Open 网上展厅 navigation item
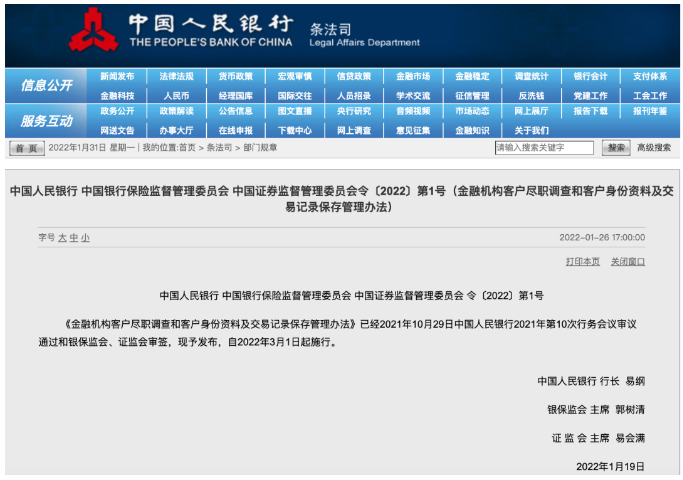The height and width of the screenshot is (480, 683). (x=531, y=111)
